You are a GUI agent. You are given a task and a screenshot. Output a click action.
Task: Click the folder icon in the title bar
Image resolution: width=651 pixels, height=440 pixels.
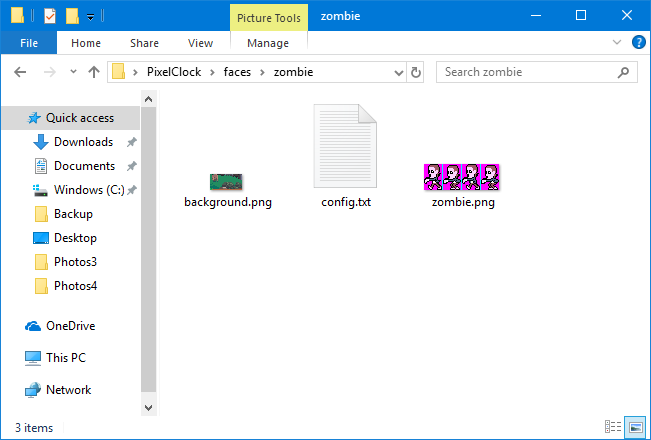(x=17, y=15)
